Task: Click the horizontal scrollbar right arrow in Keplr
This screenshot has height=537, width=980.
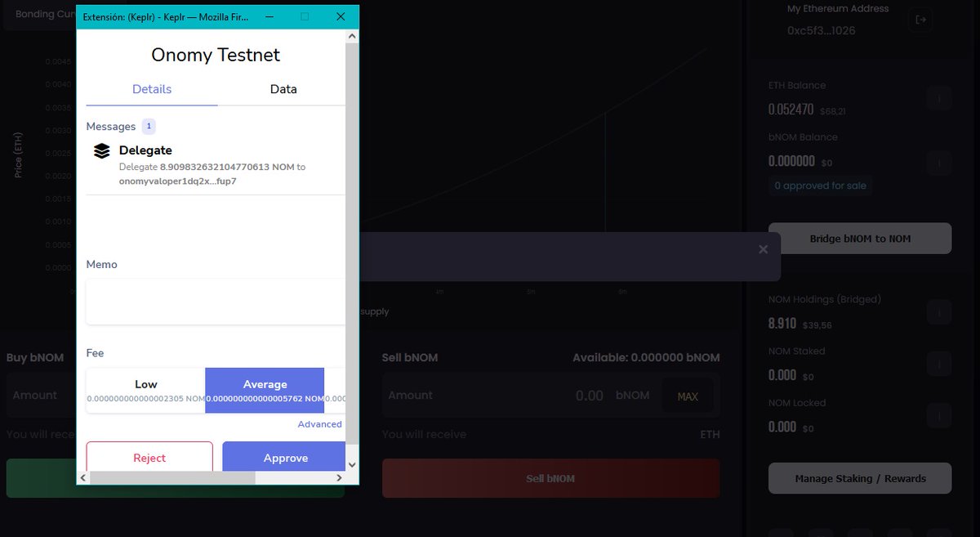Action: pyautogui.click(x=339, y=477)
